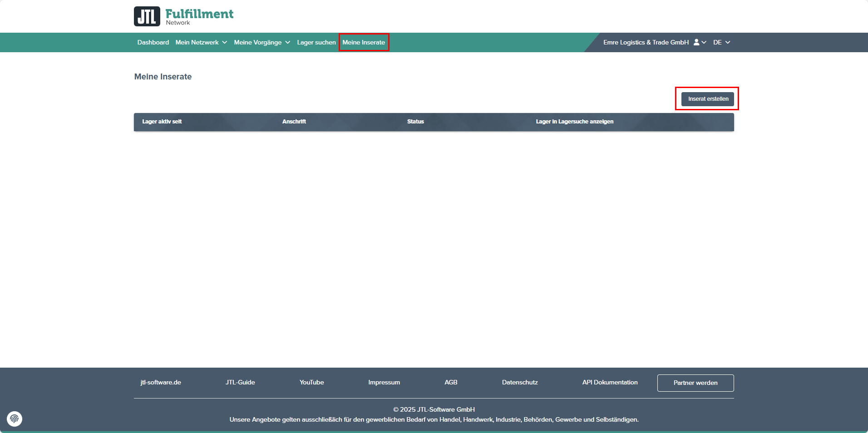Click the Partner werden button
Screen dimensions: 868x433
[695, 383]
